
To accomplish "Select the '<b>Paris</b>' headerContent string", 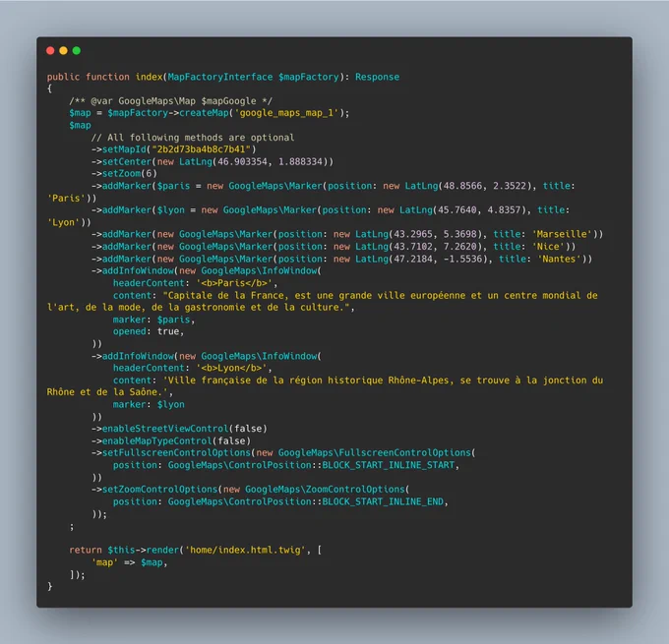I will 234,283.
